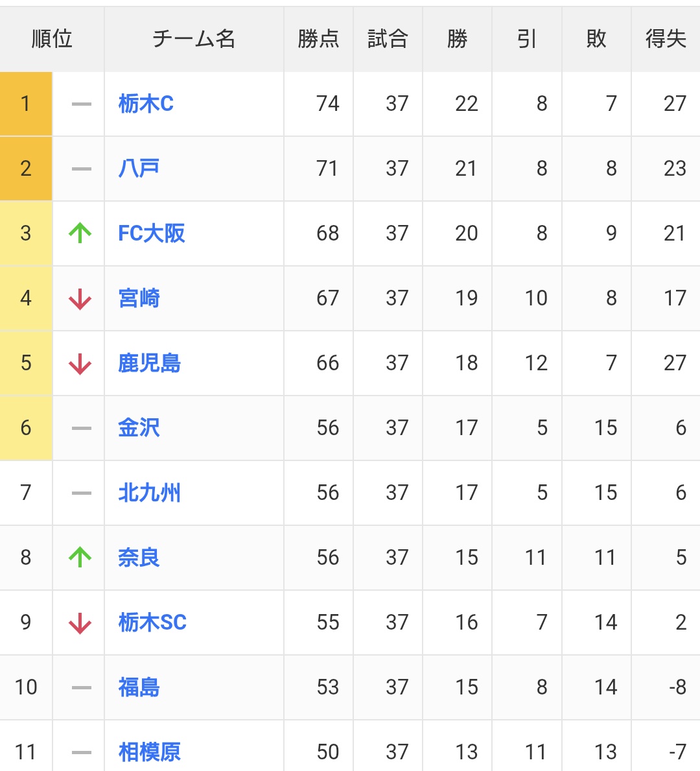Open the FC大阪 team page

click(152, 233)
